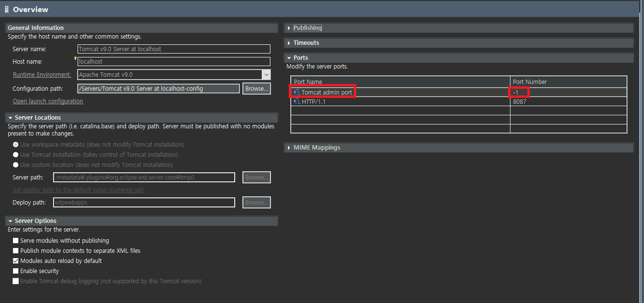
Task: Open the Runtime Environment dropdown
Action: [x=266, y=75]
